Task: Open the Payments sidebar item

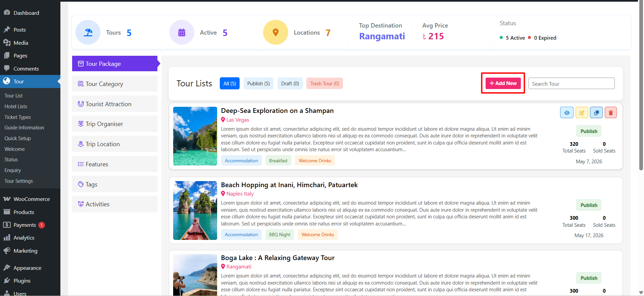Action: (x=24, y=225)
